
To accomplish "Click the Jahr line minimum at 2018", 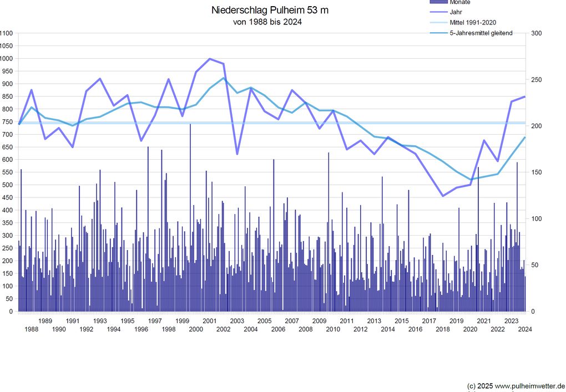I will tap(443, 196).
